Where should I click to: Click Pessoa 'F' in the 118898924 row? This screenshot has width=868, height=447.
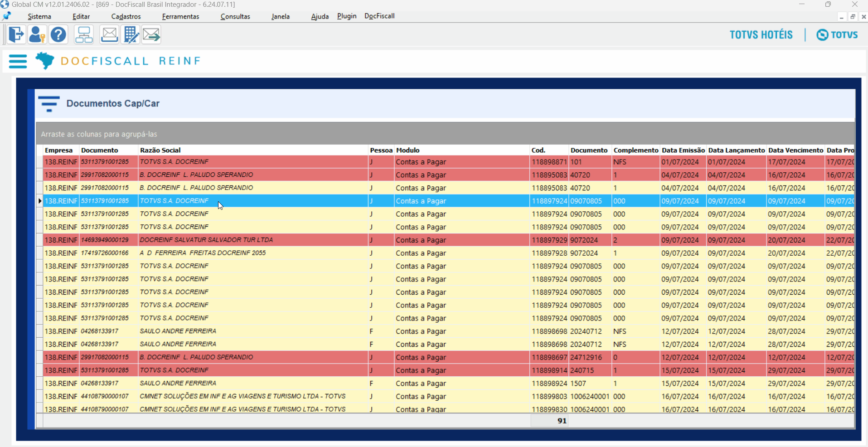(x=381, y=384)
